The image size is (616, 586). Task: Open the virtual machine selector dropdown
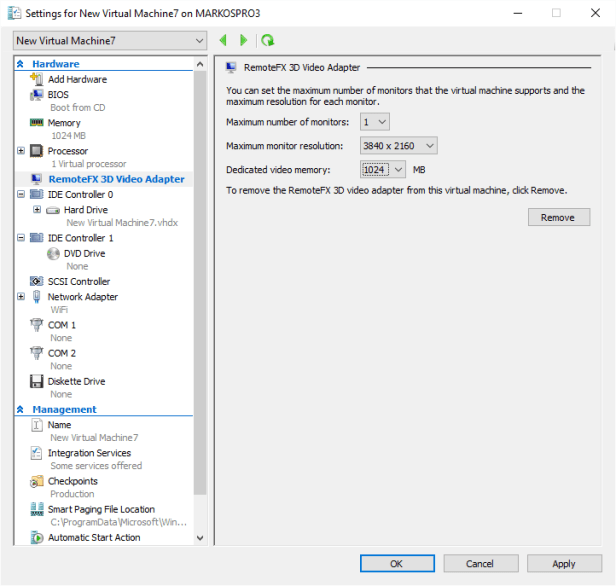pos(109,40)
